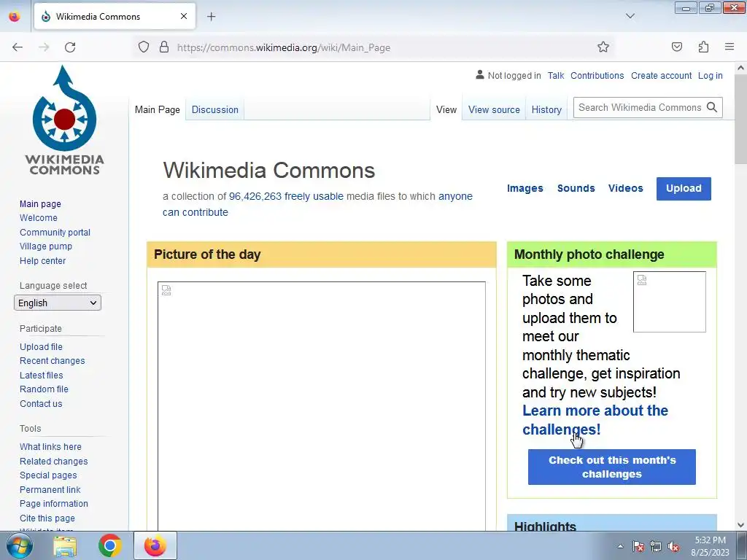Launch Google Chrome from the taskbar
Screen dimensions: 747x560
pos(110,545)
